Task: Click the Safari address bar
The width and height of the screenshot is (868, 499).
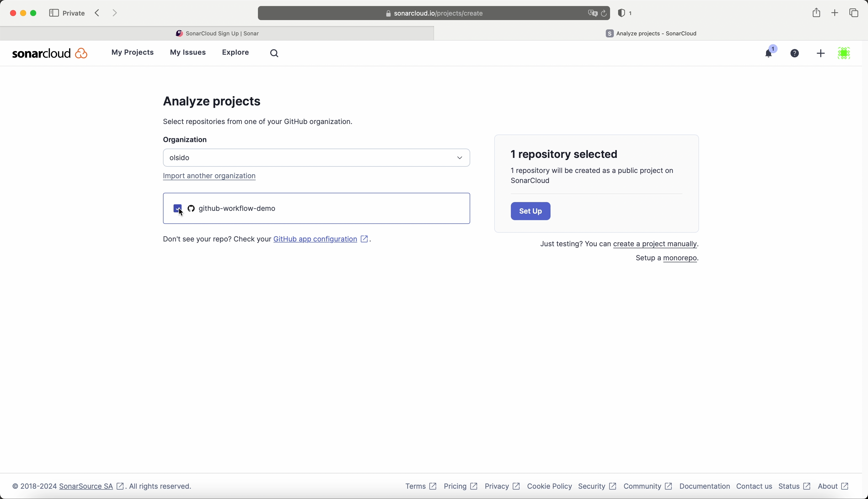Action: pyautogui.click(x=434, y=13)
